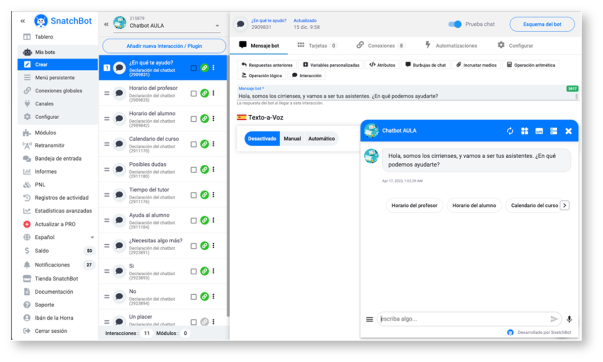Tick checkbox for Horario del alumno
603x362 pixels.
(194, 119)
